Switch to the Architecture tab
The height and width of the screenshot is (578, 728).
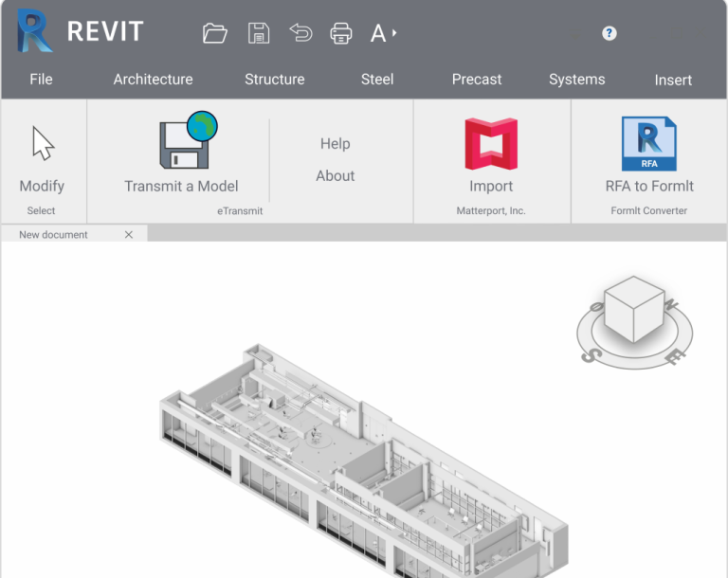click(154, 80)
